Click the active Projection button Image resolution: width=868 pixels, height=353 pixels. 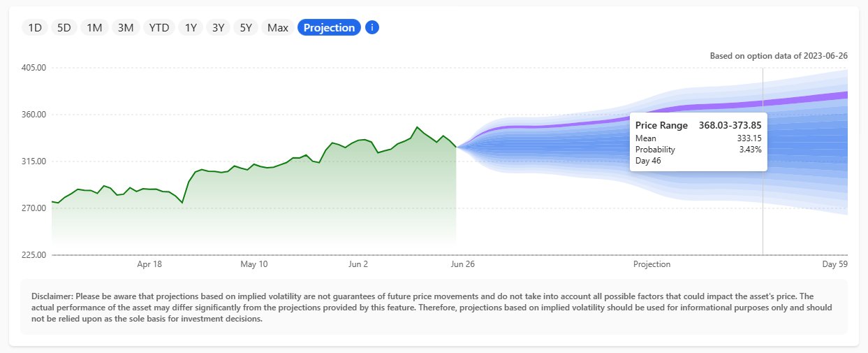coord(329,28)
